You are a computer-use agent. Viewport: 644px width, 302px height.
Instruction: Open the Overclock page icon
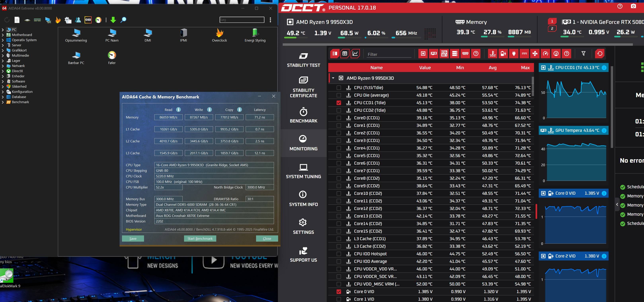[219, 33]
